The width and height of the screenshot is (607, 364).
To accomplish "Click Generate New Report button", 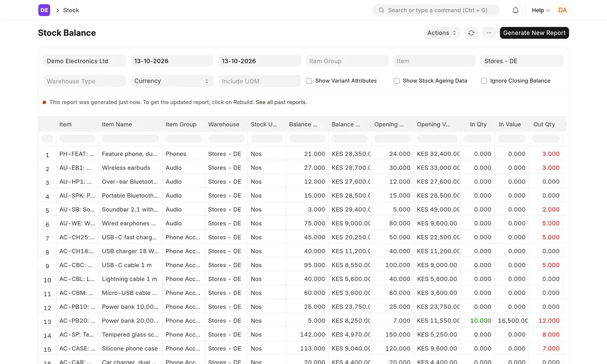I will pyautogui.click(x=534, y=33).
